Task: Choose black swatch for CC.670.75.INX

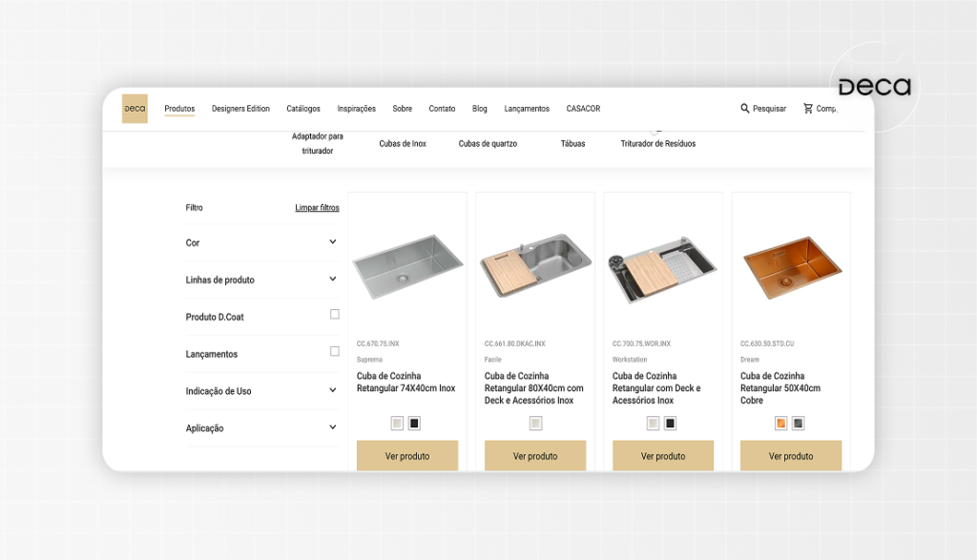Action: [414, 424]
